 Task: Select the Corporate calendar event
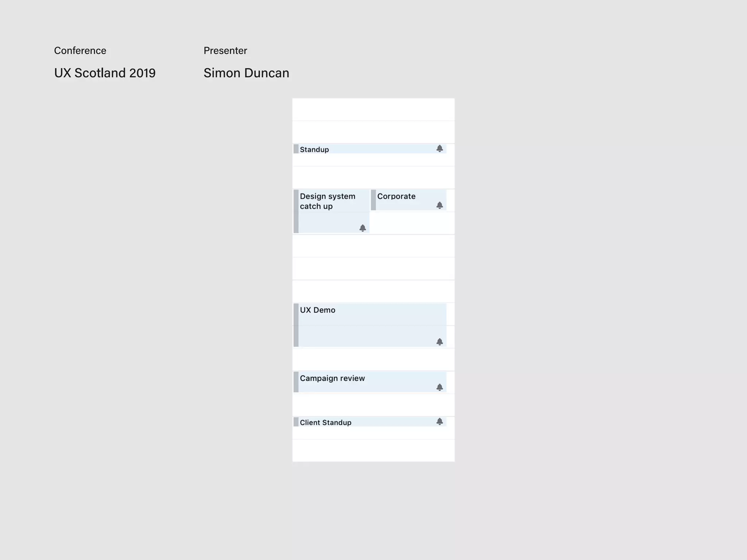click(396, 197)
